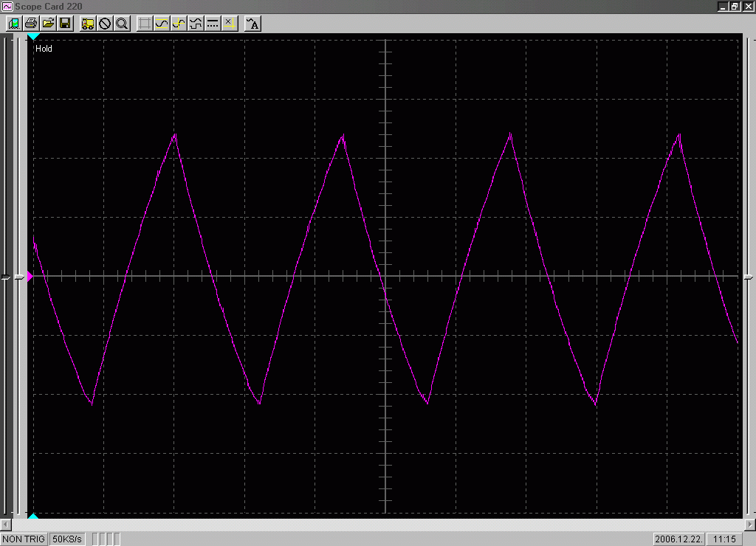Click the inner left vertical slider handle
The image size is (756, 546).
pyautogui.click(x=19, y=277)
